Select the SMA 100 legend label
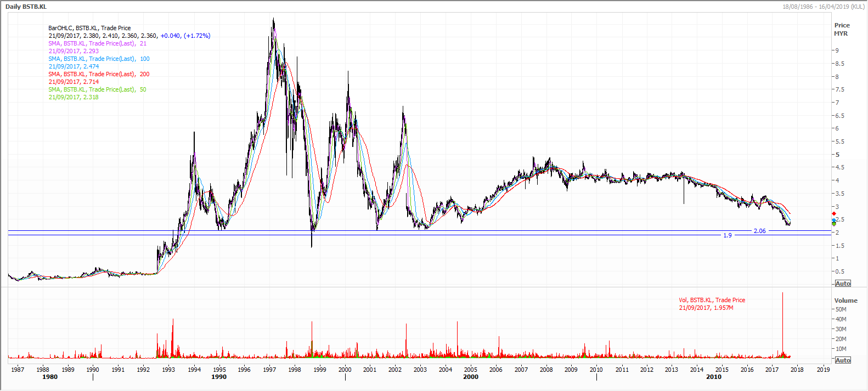868x391 pixels. 99,59
